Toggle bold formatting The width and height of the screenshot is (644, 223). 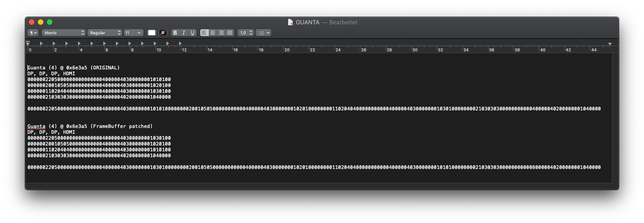(x=175, y=33)
